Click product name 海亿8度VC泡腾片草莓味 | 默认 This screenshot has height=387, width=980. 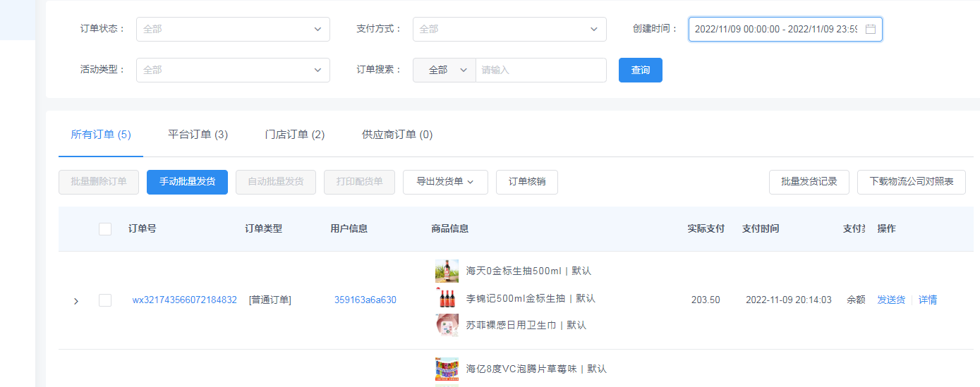[536, 369]
